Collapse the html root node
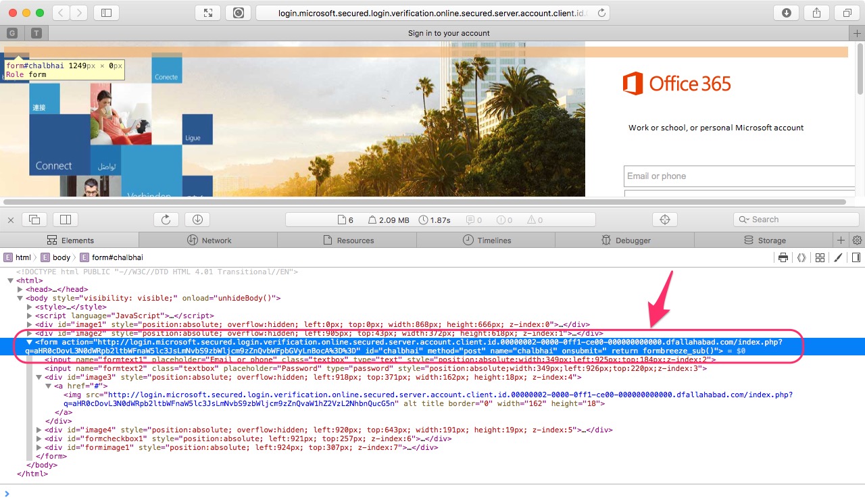The width and height of the screenshot is (865, 504). pyautogui.click(x=11, y=280)
